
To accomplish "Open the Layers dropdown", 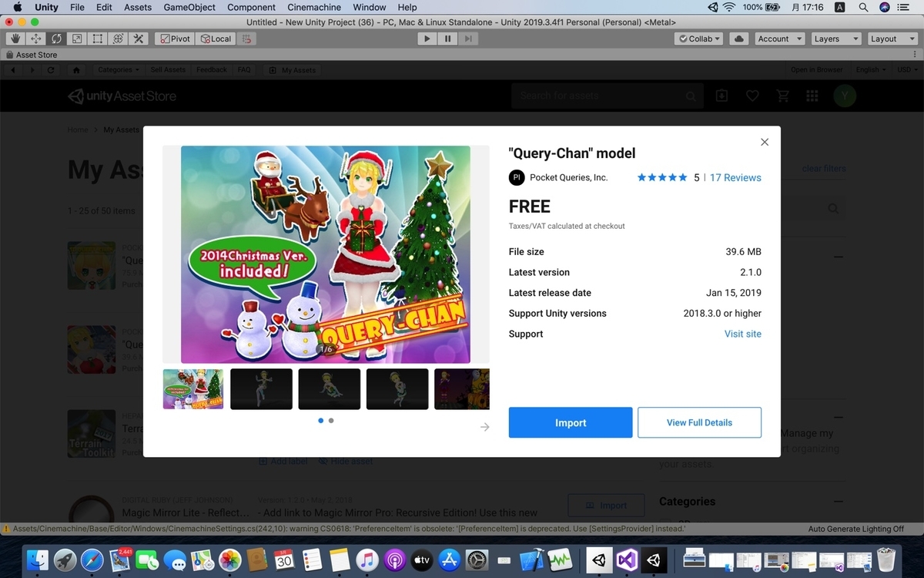I will coord(835,39).
